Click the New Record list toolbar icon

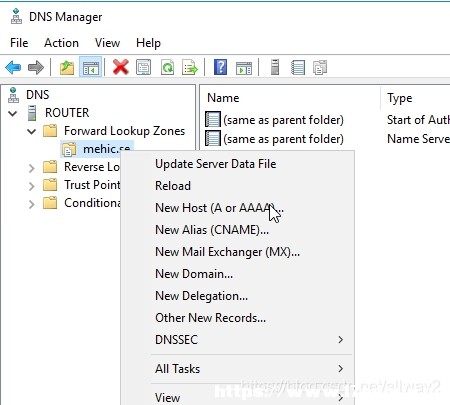(x=298, y=67)
